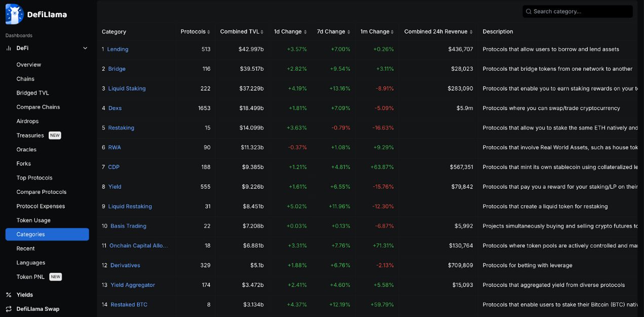Sort by 1d Change column arrows
This screenshot has width=644, height=317.
click(x=305, y=32)
